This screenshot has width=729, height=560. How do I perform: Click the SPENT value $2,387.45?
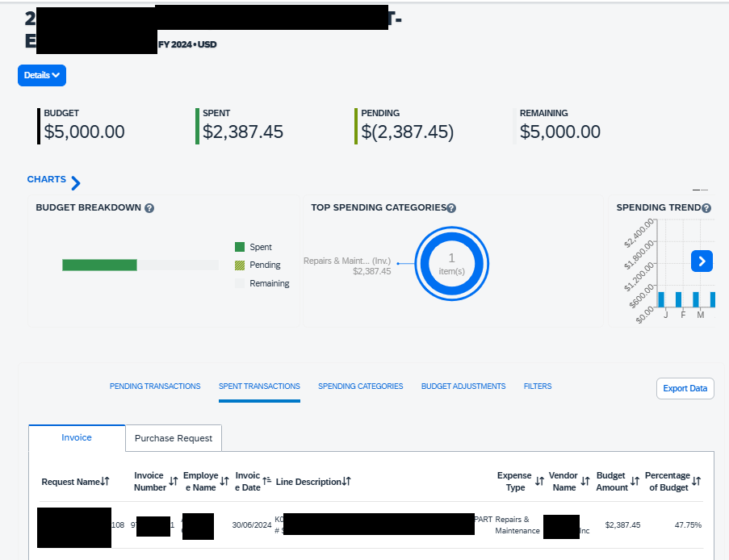[x=243, y=132]
